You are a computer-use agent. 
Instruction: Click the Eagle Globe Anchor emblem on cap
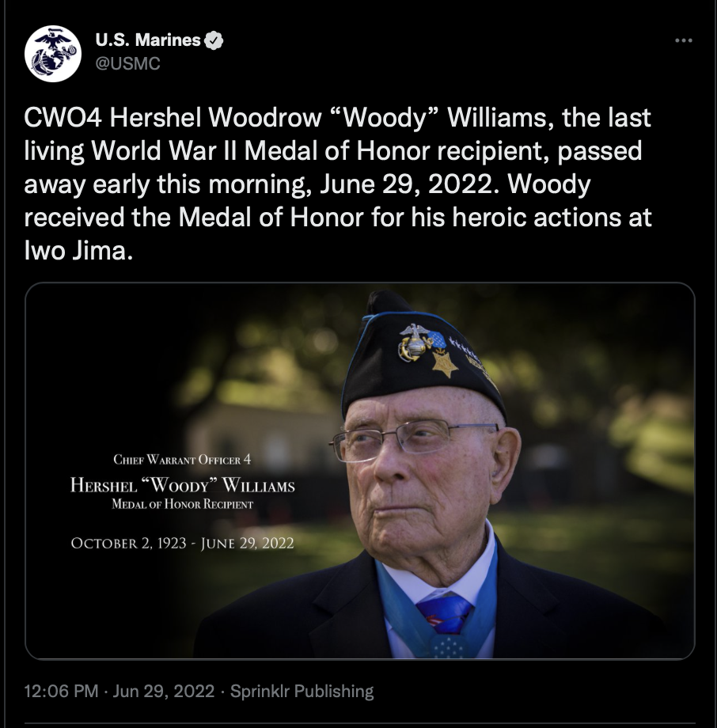coord(414,343)
